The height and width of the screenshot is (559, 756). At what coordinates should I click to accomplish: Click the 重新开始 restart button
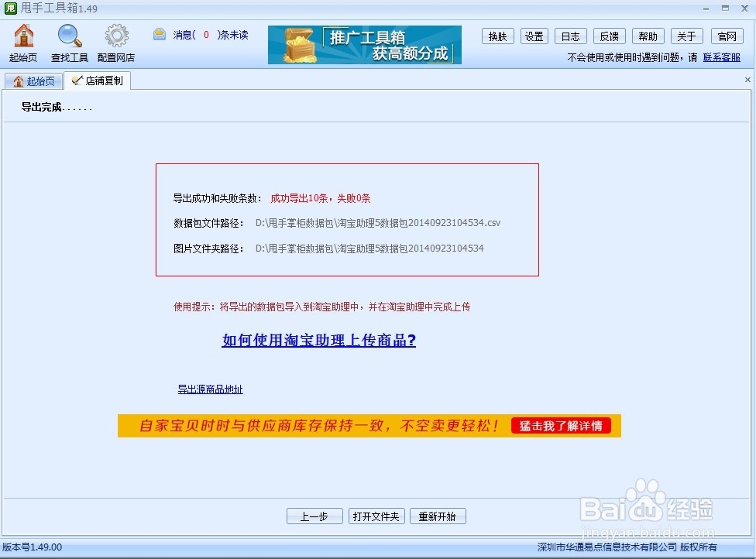pos(438,516)
